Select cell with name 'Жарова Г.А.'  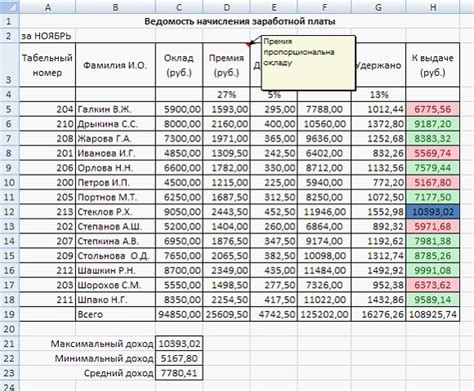point(115,138)
